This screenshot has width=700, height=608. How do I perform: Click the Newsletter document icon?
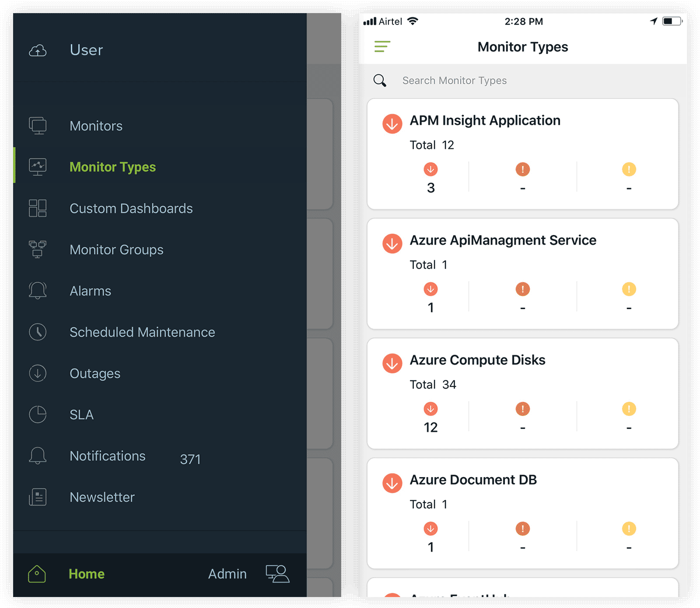38,497
